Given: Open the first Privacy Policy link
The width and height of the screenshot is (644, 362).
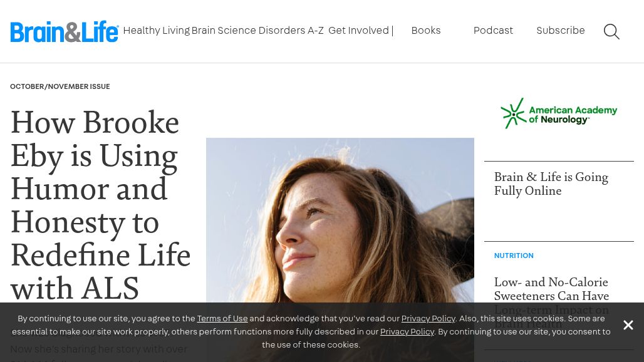Looking at the screenshot, I should [x=428, y=319].
